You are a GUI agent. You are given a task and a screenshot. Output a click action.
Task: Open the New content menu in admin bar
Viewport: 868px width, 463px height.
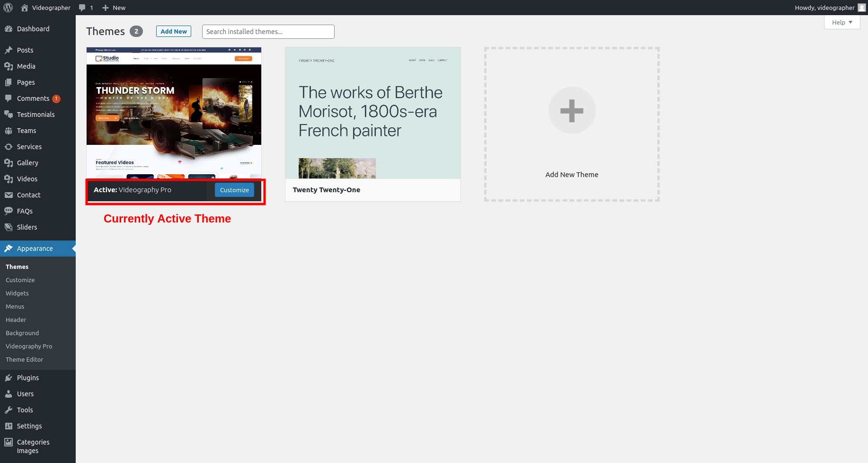[114, 8]
